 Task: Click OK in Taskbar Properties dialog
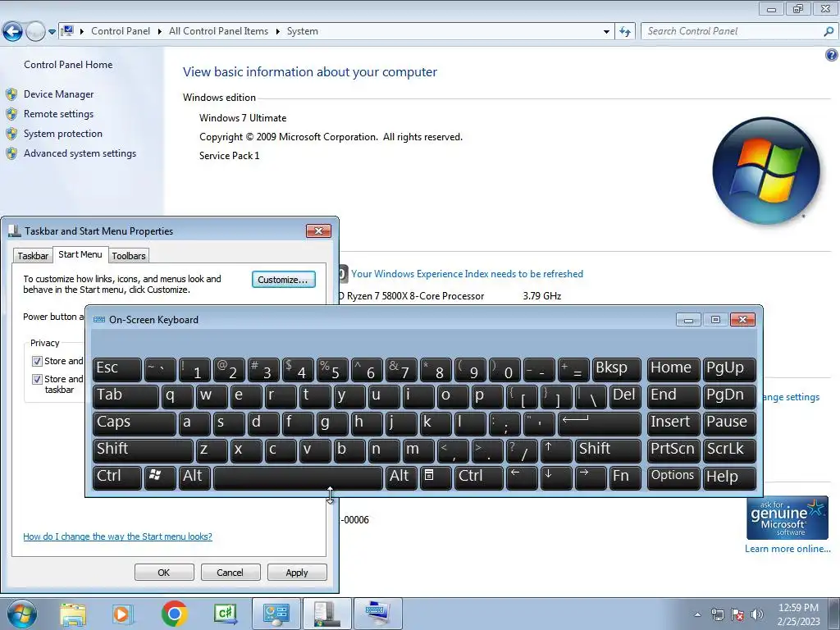tap(164, 572)
